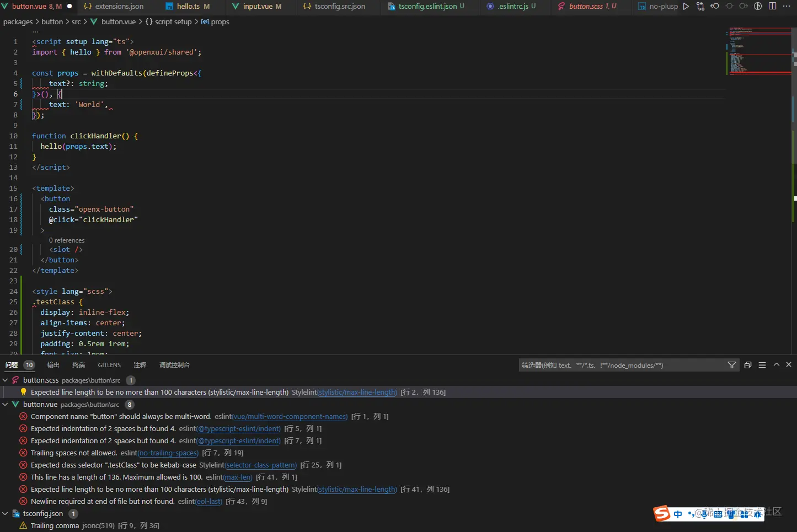Open the max-len rule link

[x=238, y=477]
